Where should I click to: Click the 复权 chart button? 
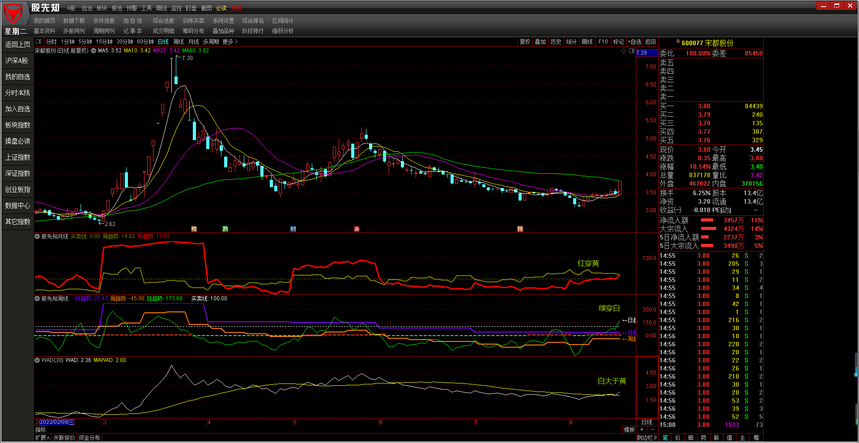tap(525, 42)
